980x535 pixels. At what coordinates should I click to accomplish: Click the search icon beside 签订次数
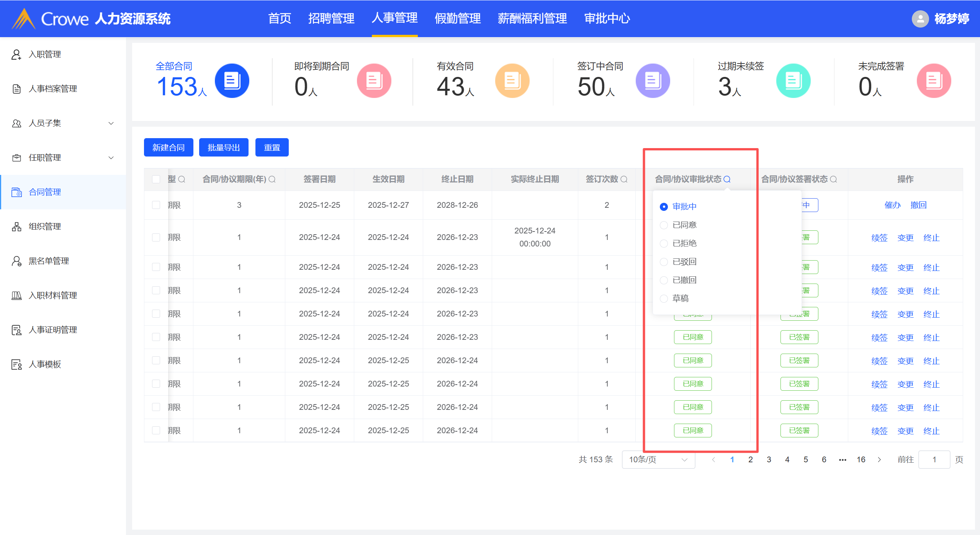tap(624, 179)
